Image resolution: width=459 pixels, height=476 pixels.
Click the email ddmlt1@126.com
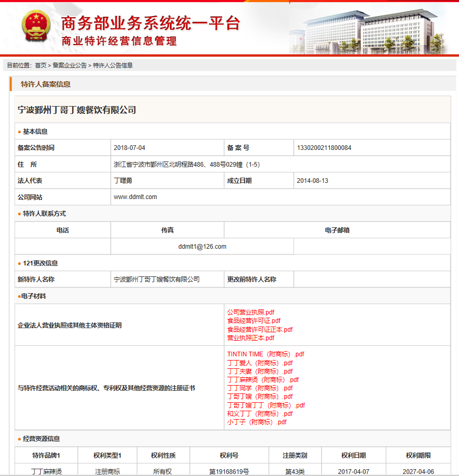[x=202, y=247]
